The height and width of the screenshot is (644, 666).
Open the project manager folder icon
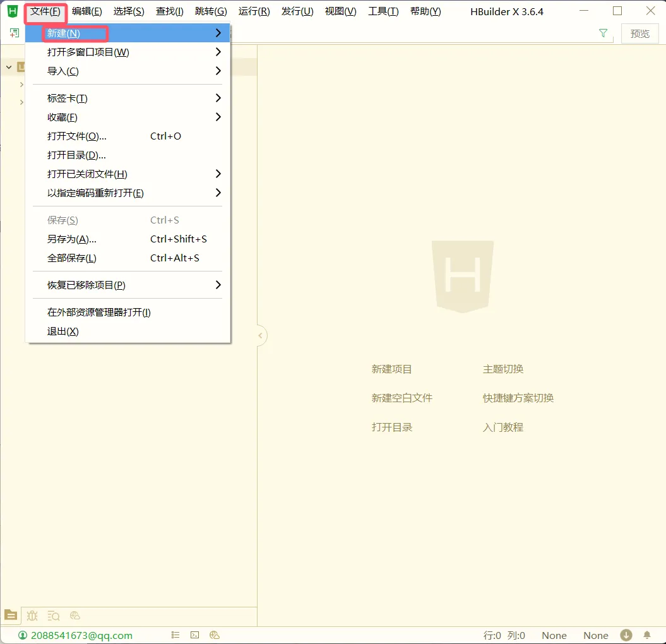click(x=11, y=615)
